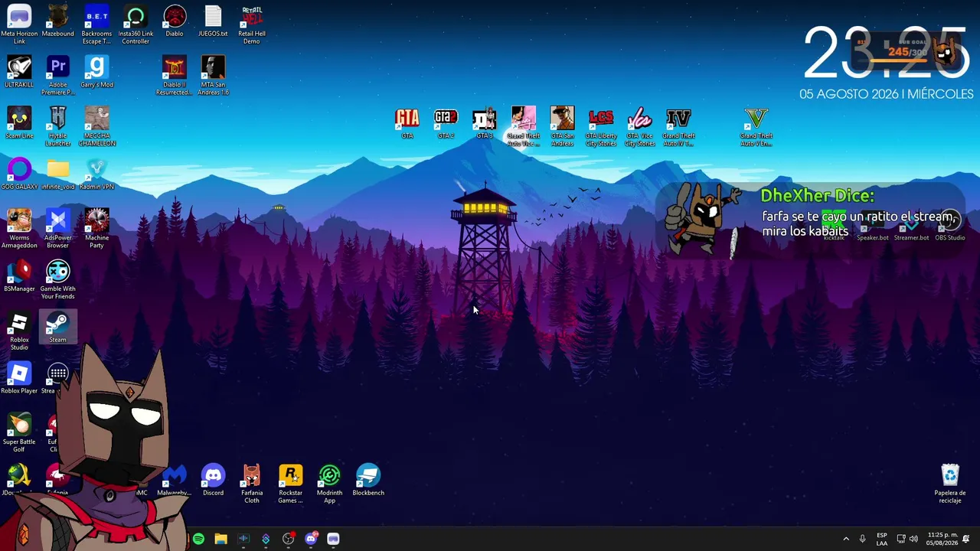Select the GTA 2 shortcut
The image size is (980, 551).
coord(446,123)
